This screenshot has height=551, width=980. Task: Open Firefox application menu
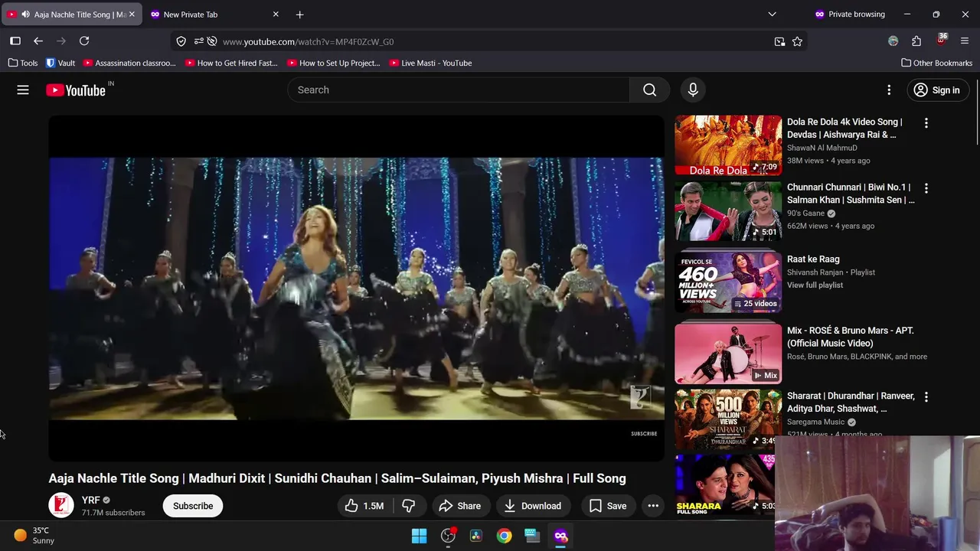point(965,41)
